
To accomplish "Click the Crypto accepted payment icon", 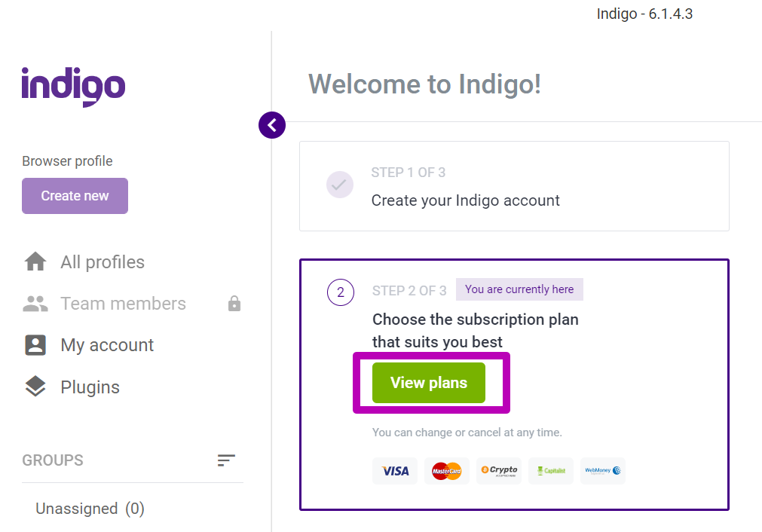I will pos(498,470).
